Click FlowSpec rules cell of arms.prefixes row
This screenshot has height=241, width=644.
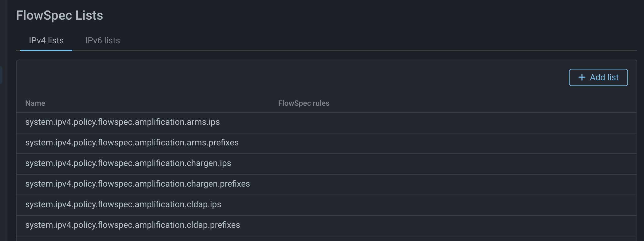[304, 143]
